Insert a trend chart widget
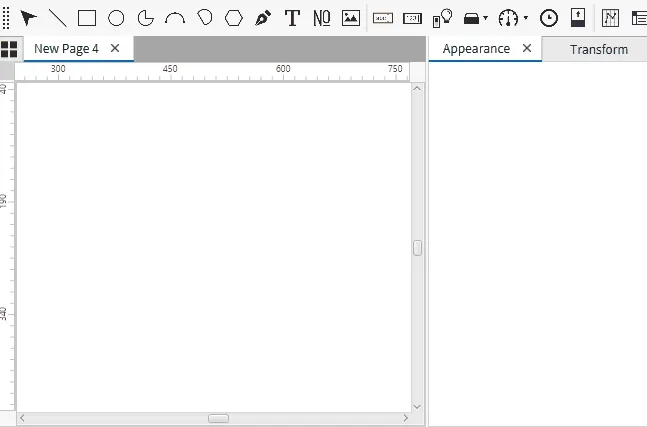The image size is (647, 427). click(x=611, y=18)
